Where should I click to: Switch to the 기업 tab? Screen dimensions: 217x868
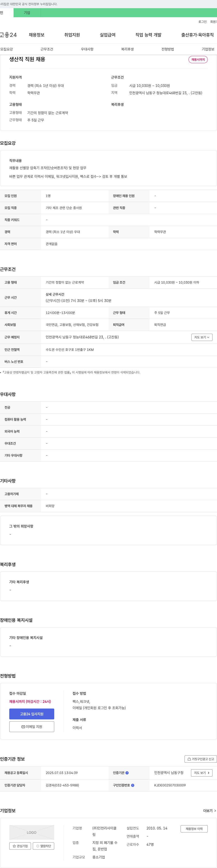coord(27,13)
